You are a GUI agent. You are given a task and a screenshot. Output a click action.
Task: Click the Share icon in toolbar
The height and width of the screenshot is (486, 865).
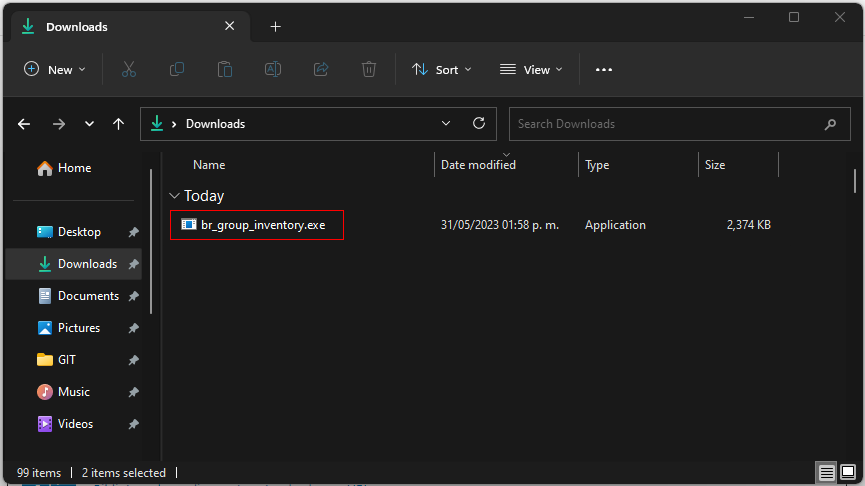[321, 69]
